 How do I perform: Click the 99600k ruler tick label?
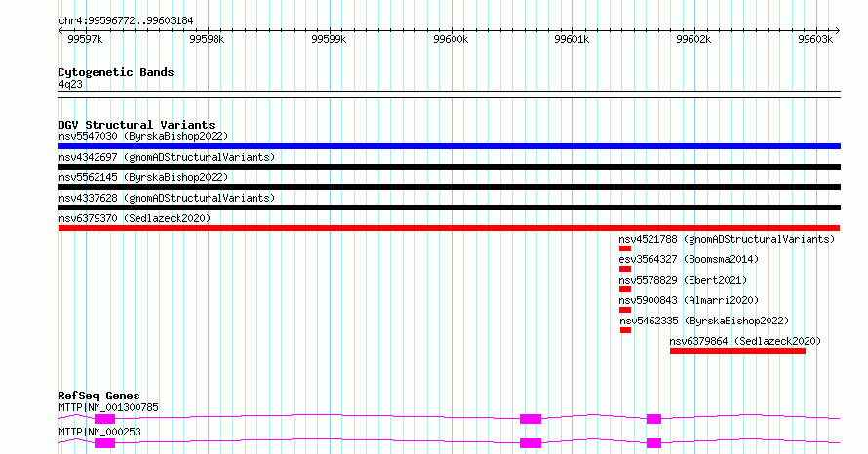[450, 39]
